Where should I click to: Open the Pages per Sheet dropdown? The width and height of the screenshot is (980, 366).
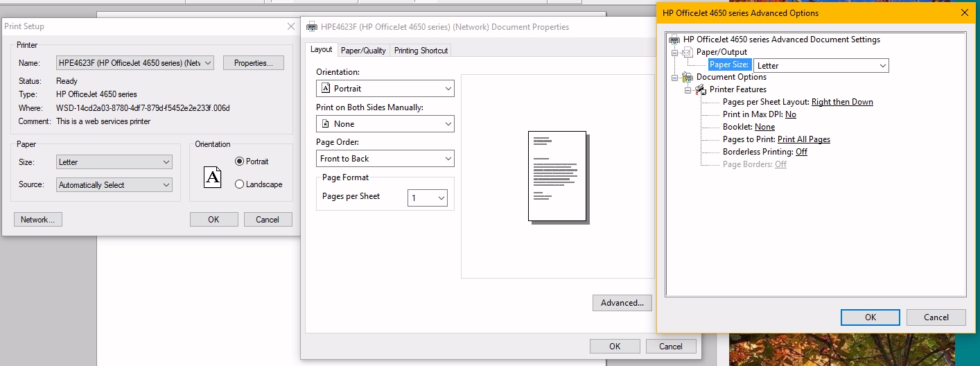coord(428,198)
